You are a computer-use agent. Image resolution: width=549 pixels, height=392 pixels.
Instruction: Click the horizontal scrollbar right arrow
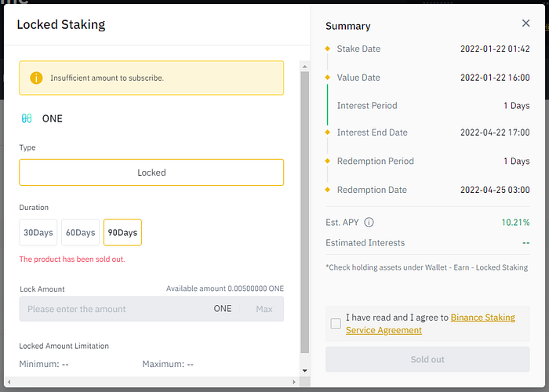[x=294, y=382]
